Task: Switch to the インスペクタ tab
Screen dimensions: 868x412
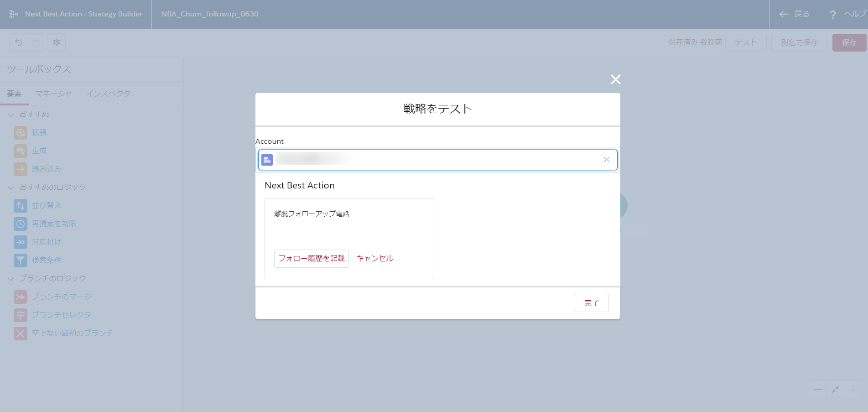Action: point(108,94)
